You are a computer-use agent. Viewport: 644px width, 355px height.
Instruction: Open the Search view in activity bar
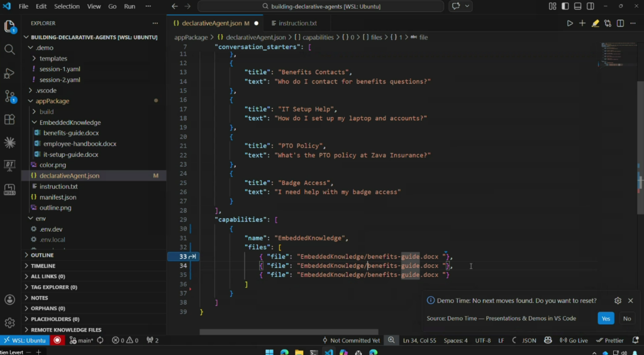coord(9,49)
